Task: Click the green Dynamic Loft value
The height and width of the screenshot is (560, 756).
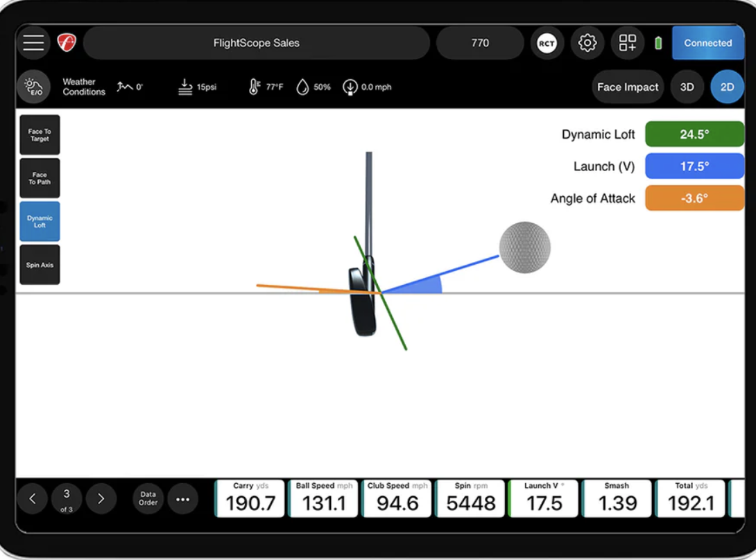Action: tap(694, 134)
